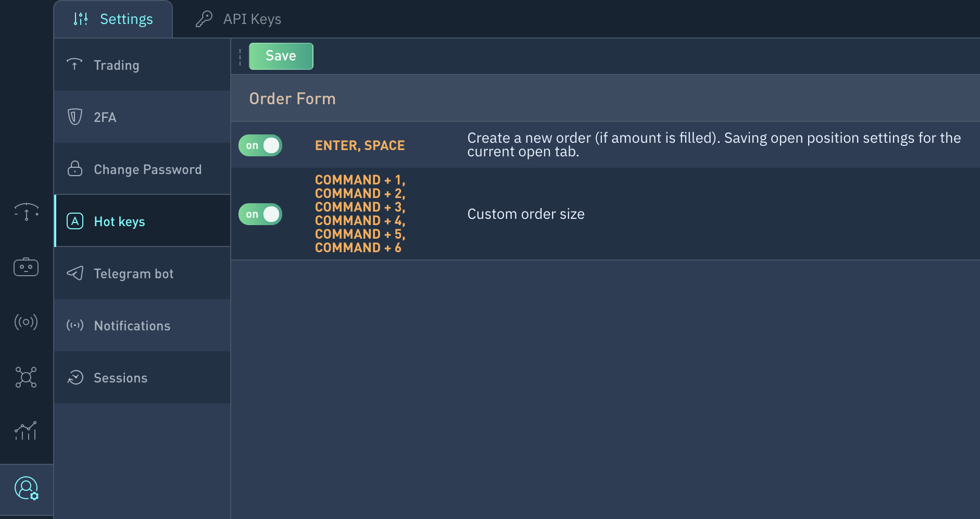980x519 pixels.
Task: Open the bots robot icon in sidebar
Action: (x=26, y=267)
